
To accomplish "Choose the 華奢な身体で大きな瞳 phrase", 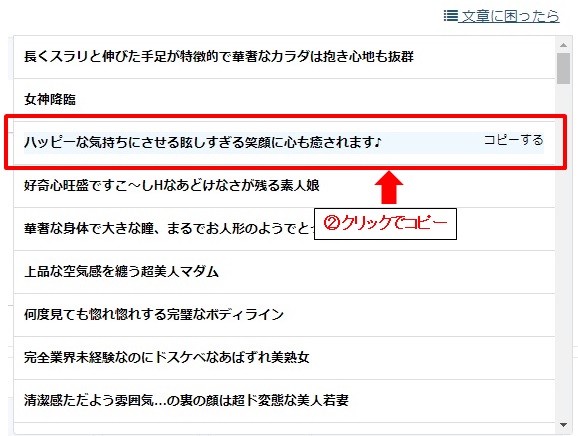I will 284,229.
